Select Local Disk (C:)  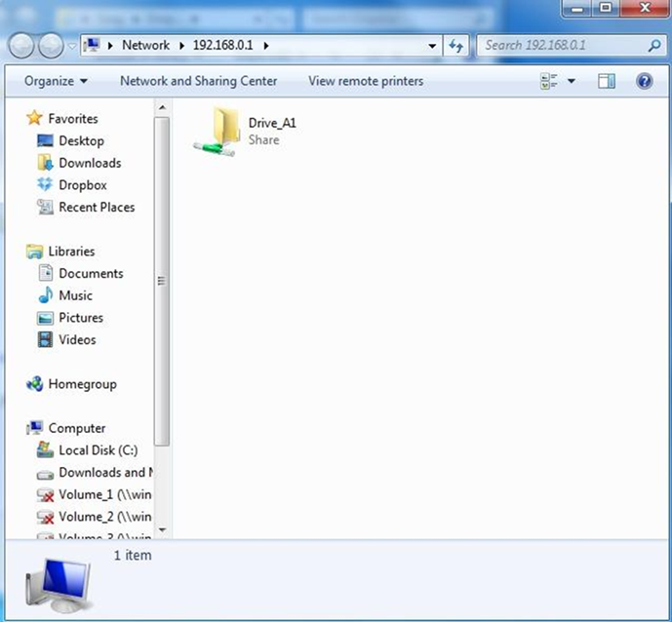click(98, 450)
